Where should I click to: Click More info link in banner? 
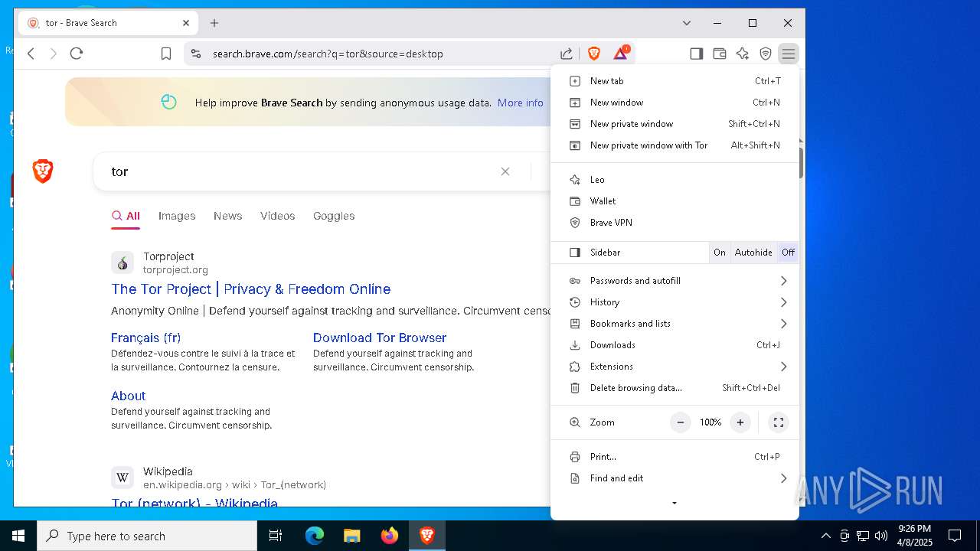(x=521, y=103)
